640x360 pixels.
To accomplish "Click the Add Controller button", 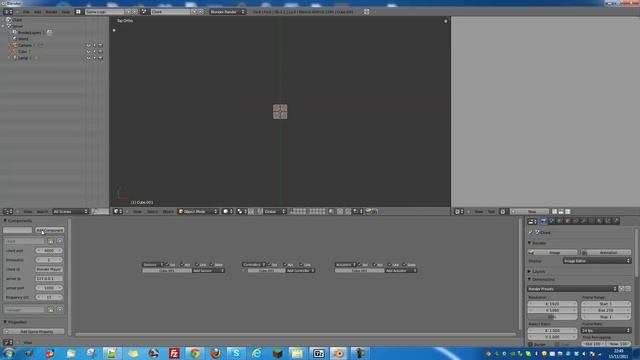I will point(300,271).
